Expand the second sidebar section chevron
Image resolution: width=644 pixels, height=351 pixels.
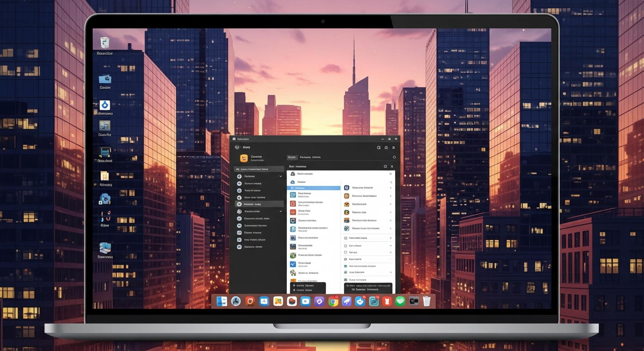click(281, 212)
